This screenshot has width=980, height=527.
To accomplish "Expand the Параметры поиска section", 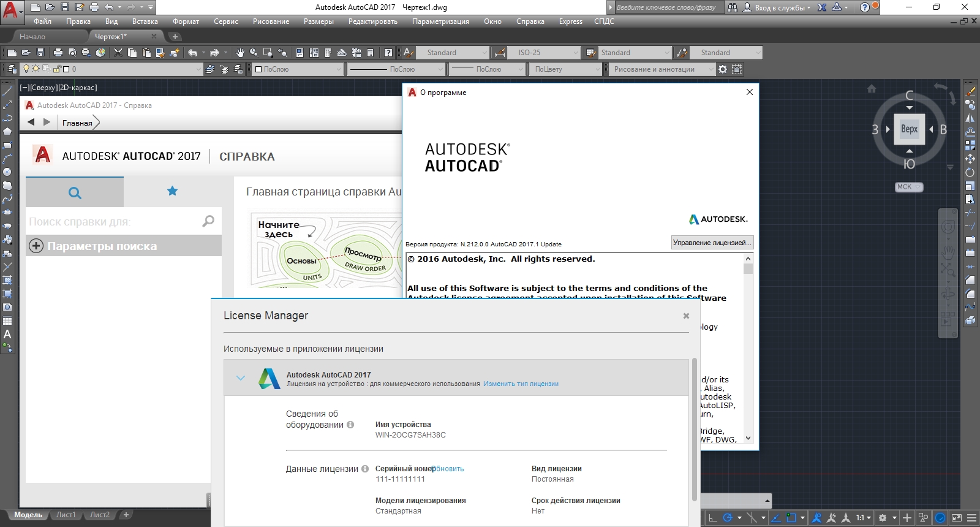I will coord(37,246).
